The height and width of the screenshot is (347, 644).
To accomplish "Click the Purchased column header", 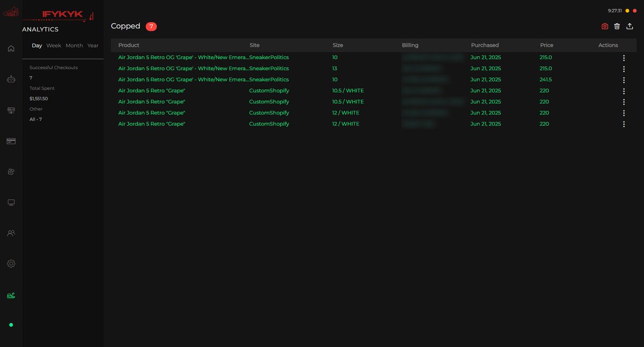I will point(485,46).
